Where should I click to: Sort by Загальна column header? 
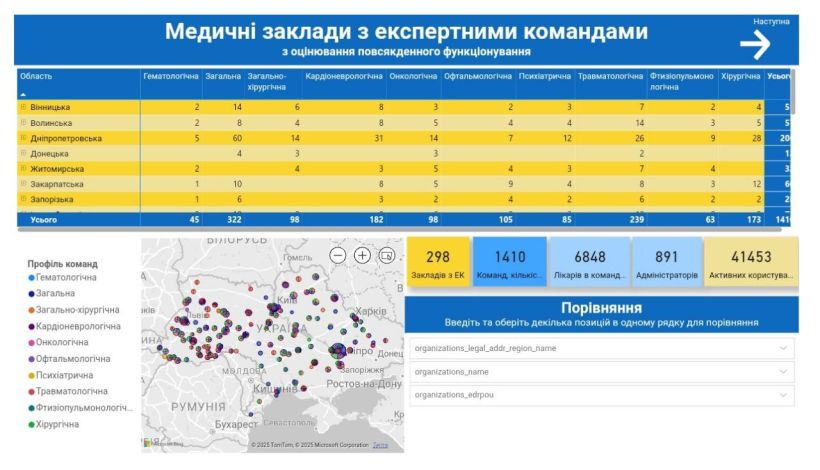click(223, 76)
